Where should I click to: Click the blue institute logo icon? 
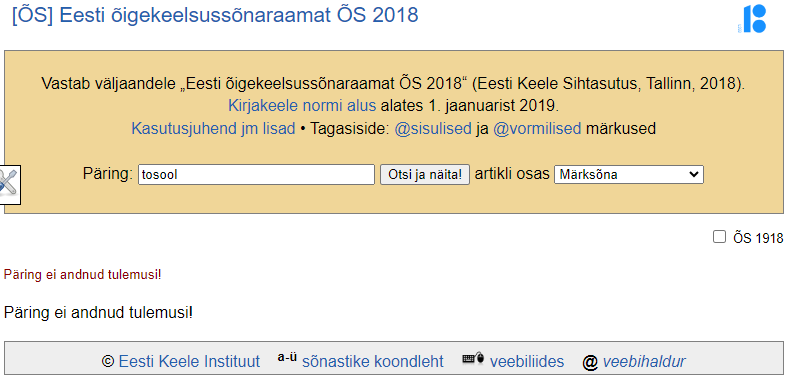752,19
